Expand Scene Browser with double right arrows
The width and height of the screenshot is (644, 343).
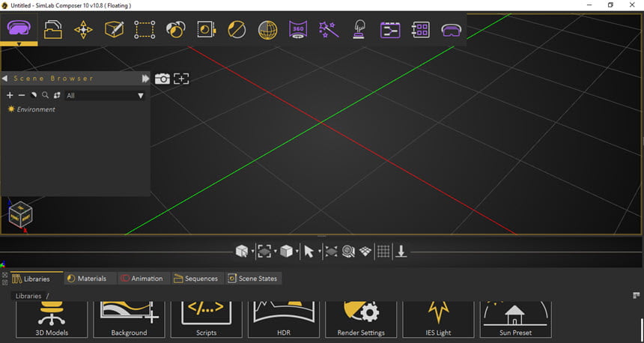tap(145, 79)
